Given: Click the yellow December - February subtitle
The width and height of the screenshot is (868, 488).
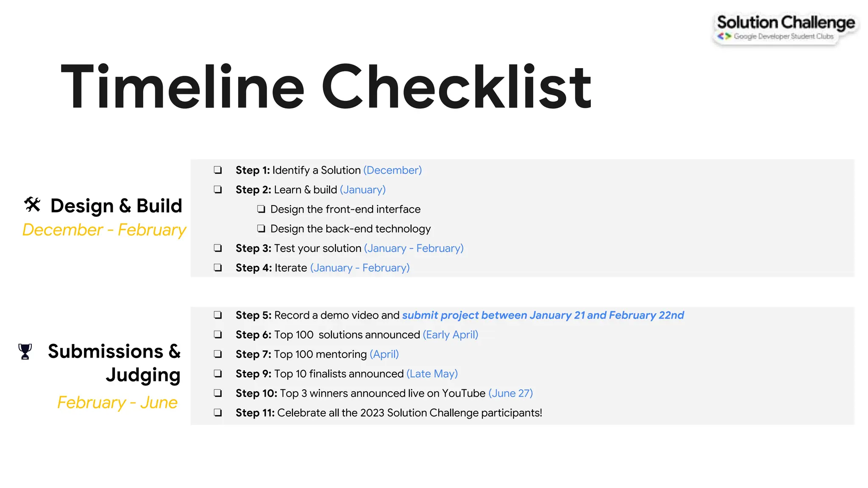Looking at the screenshot, I should (104, 230).
